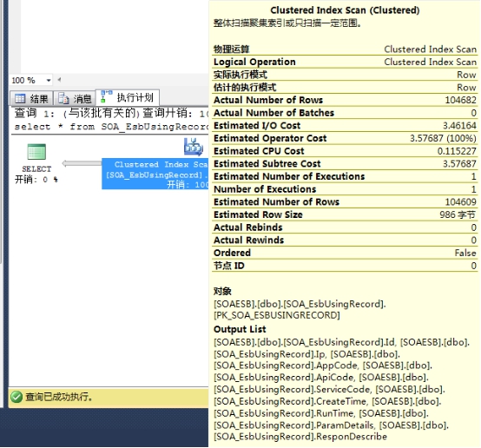Screen dimensions: 481x448
Task: Click the 对象 heading in tooltip
Action: coord(223,291)
